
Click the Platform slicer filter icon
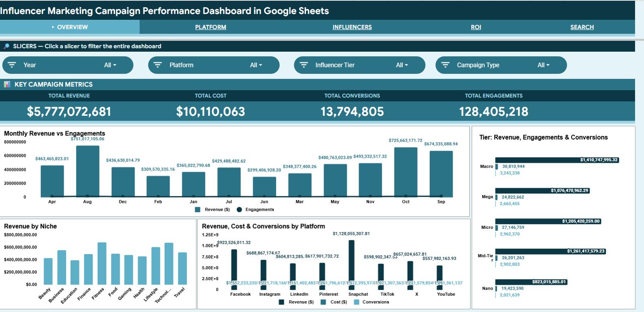pyautogui.click(x=158, y=65)
